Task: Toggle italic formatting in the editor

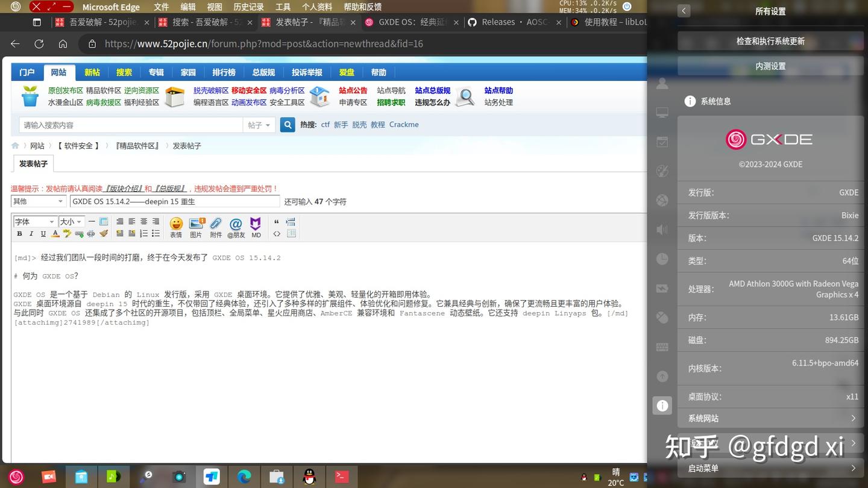Action: [31, 234]
